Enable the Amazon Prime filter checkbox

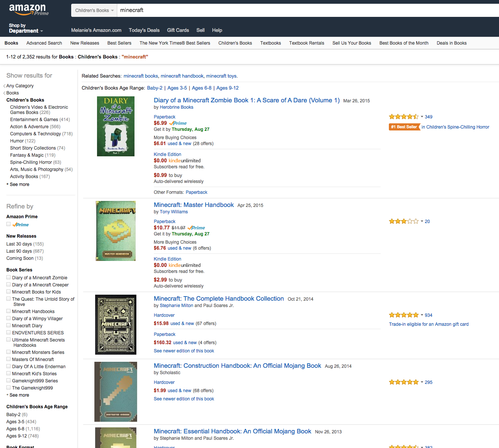[x=9, y=224]
